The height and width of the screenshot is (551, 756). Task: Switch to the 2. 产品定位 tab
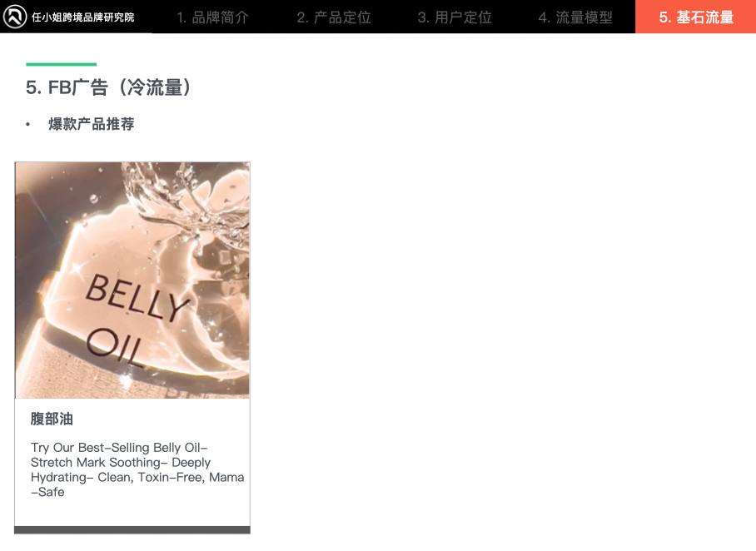click(334, 17)
